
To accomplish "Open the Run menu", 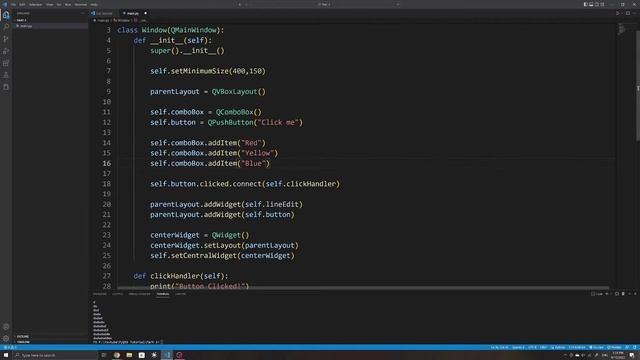I will [68, 4].
